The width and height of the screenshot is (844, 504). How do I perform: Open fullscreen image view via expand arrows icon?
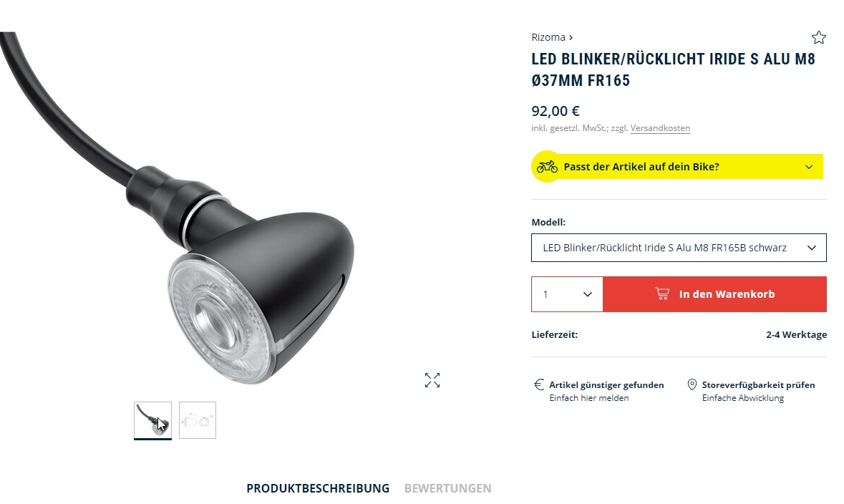click(x=432, y=380)
